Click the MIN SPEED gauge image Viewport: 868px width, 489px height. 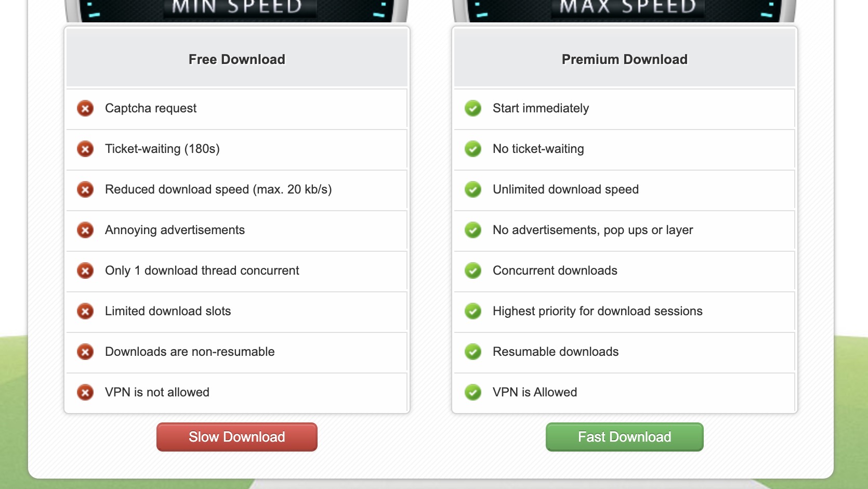(237, 10)
